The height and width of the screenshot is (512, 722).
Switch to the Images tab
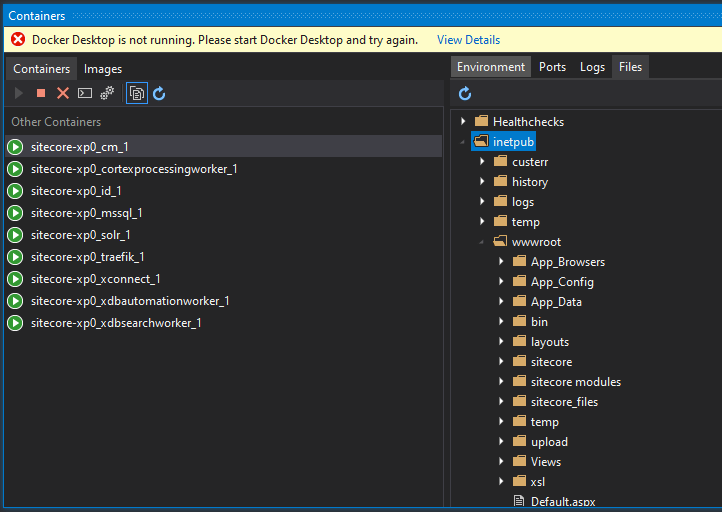click(103, 69)
